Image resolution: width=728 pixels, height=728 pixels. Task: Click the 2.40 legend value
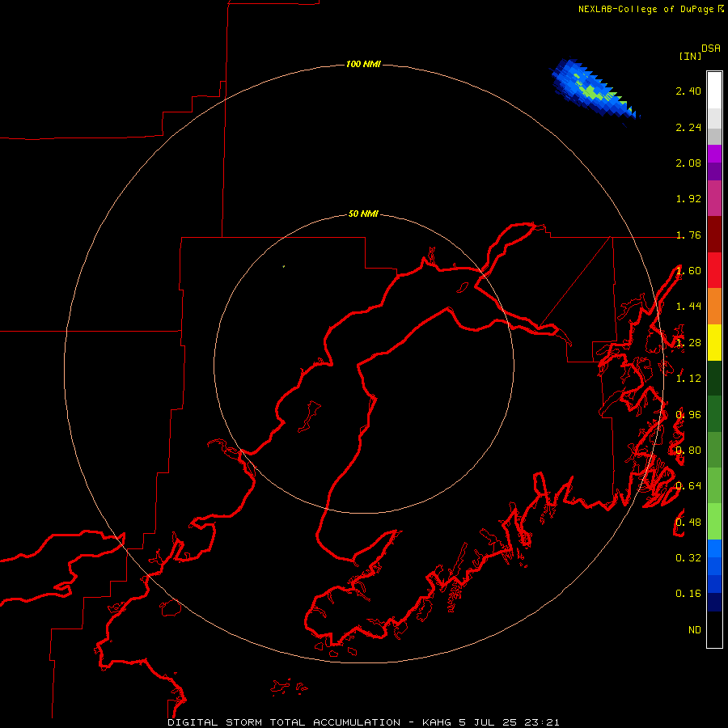tap(688, 91)
